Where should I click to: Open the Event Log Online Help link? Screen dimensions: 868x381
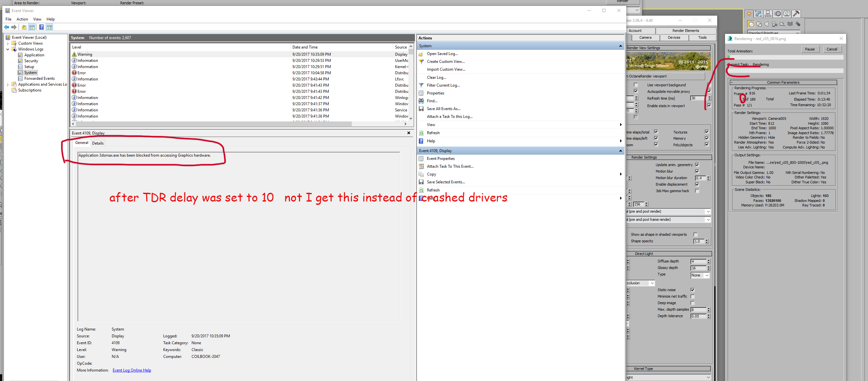pyautogui.click(x=132, y=370)
